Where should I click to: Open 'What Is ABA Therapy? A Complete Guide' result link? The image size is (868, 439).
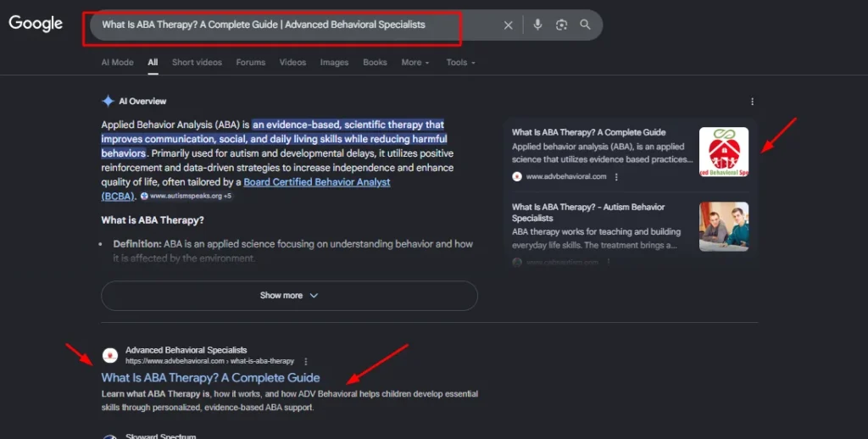tap(210, 378)
